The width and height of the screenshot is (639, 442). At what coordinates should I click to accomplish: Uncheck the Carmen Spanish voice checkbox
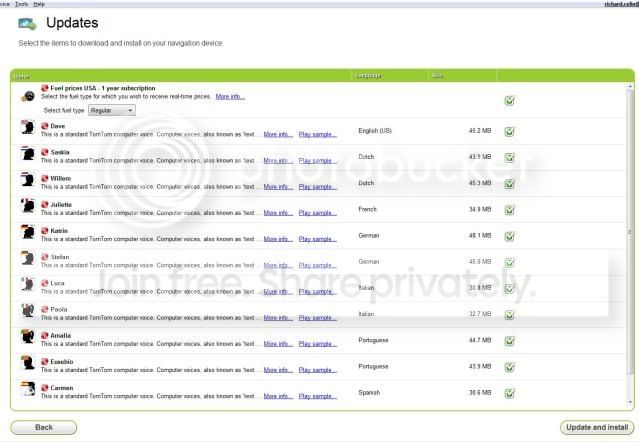pos(509,394)
